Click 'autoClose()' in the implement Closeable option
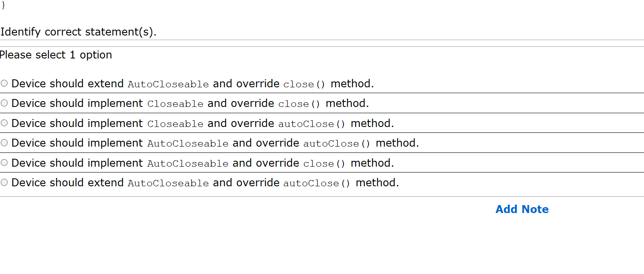 pos(312,124)
